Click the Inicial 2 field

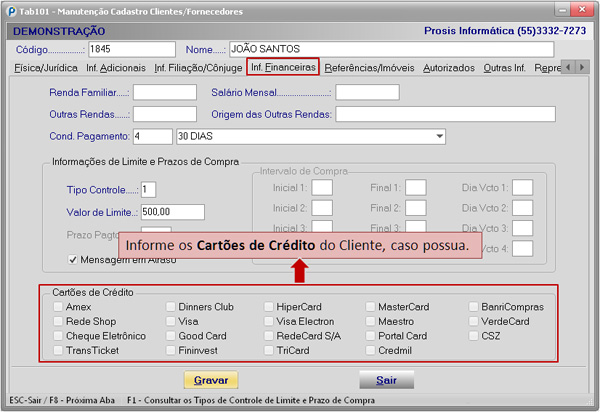click(322, 208)
